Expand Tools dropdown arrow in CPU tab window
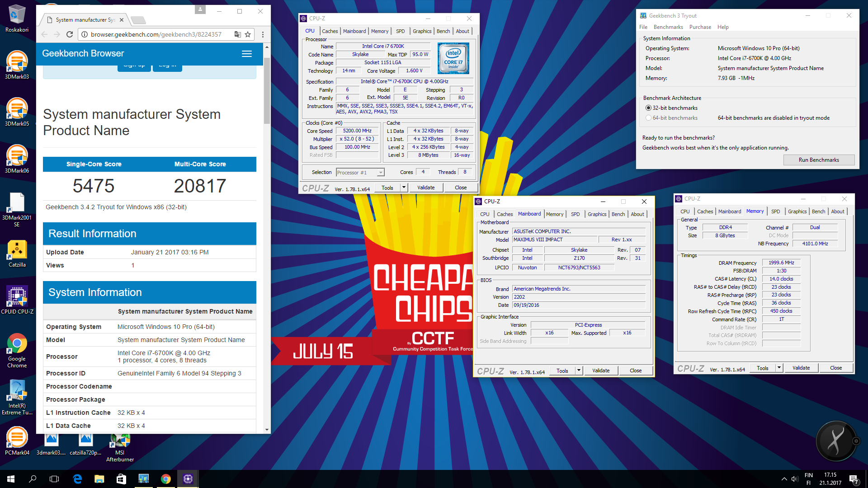The width and height of the screenshot is (868, 488). click(x=404, y=188)
